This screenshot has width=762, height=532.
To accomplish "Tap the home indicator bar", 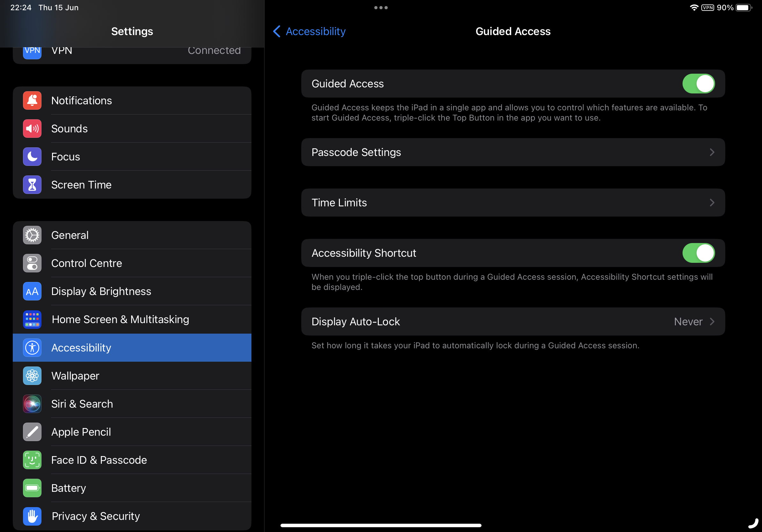I will coord(381,525).
